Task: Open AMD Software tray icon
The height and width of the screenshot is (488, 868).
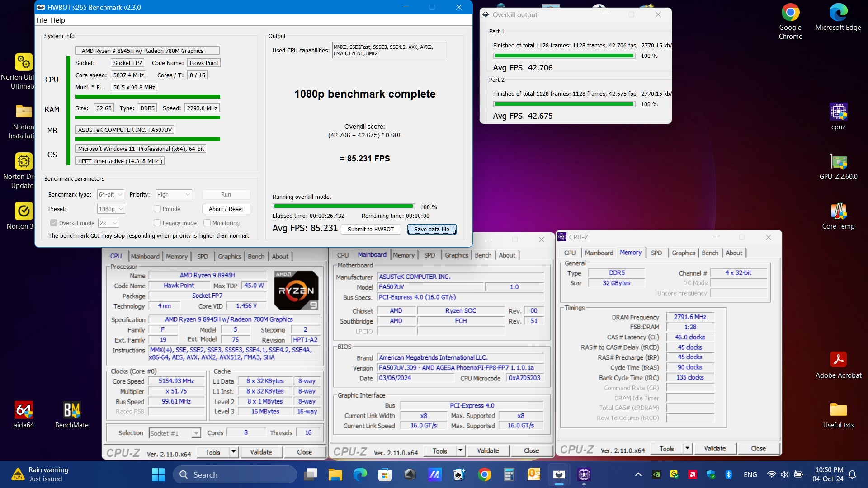Action: (x=692, y=474)
